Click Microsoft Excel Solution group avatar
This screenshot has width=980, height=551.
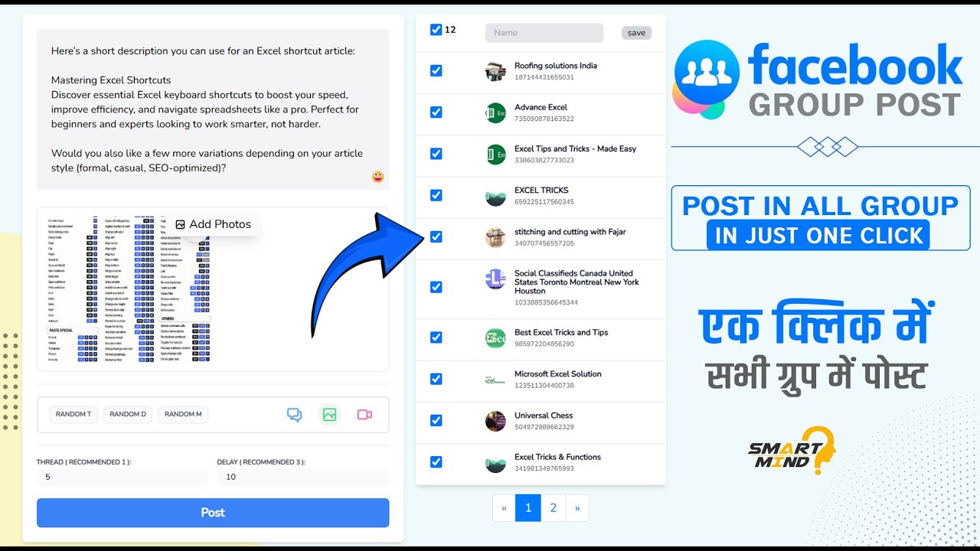(x=495, y=379)
